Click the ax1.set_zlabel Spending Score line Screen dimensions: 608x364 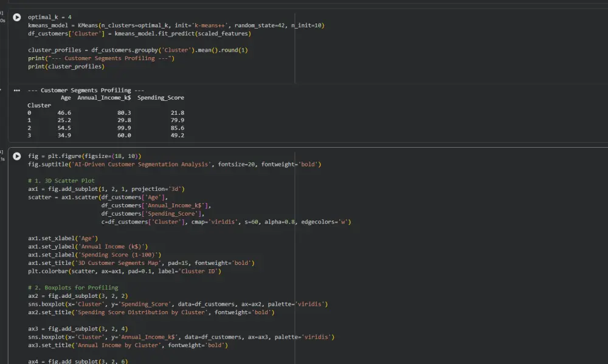coord(94,255)
